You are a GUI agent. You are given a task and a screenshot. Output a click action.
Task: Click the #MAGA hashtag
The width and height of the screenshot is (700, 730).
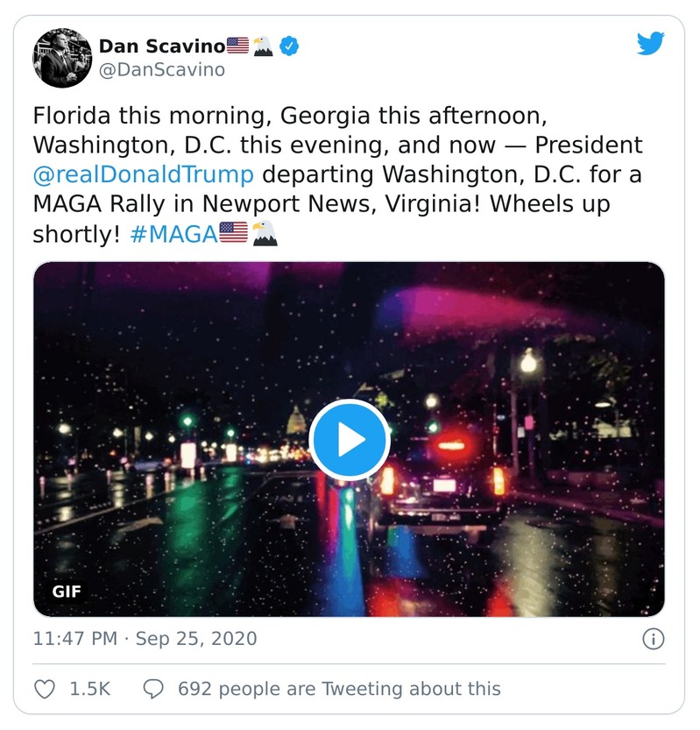172,234
